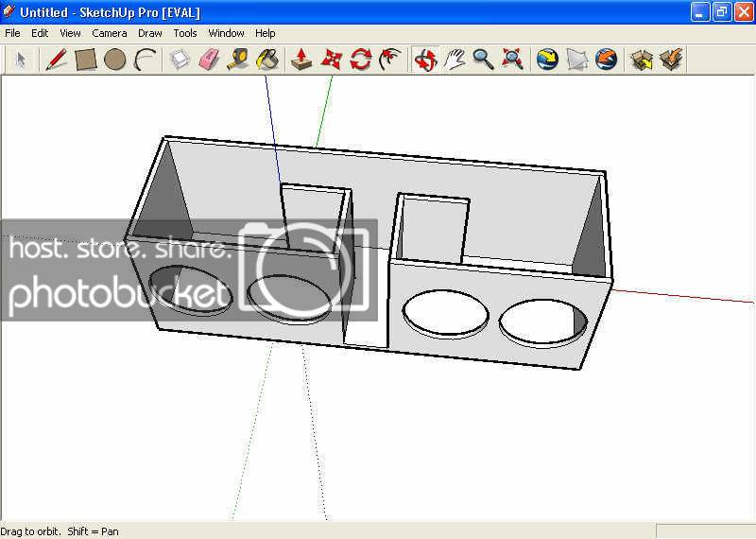Pick the Line pencil tool
This screenshot has width=756, height=539.
[56, 60]
